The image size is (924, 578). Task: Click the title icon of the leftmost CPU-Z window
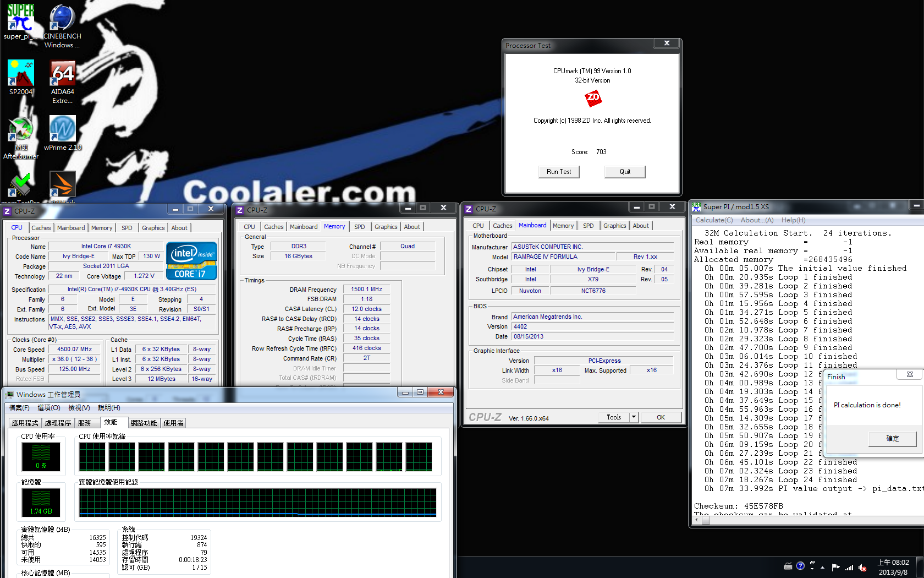(x=7, y=211)
